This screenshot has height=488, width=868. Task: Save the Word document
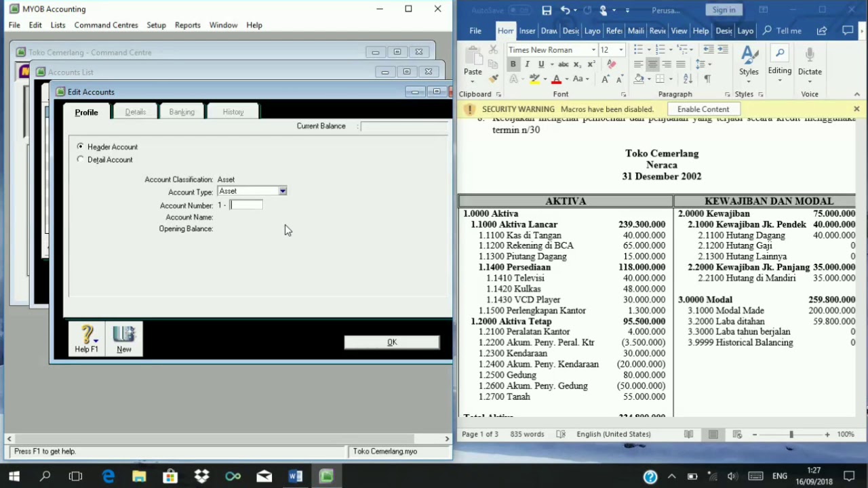coord(547,10)
